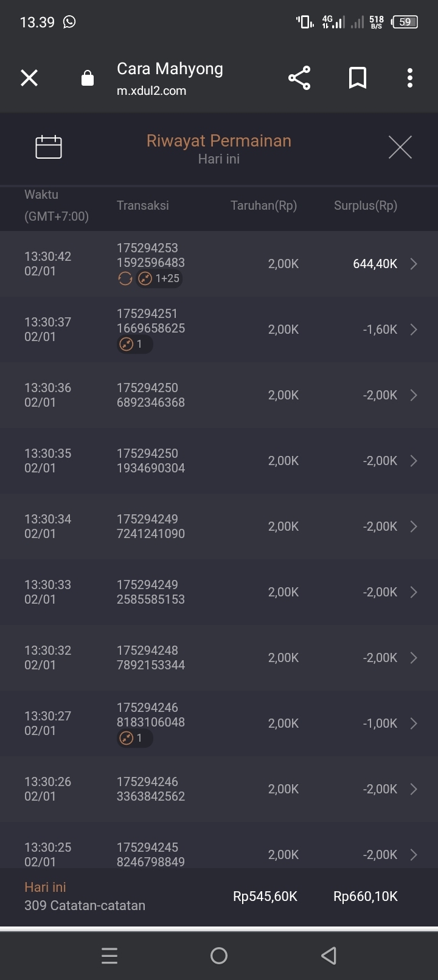
Task: Tap the badge on the 13:30:27 transaction
Action: tap(134, 738)
